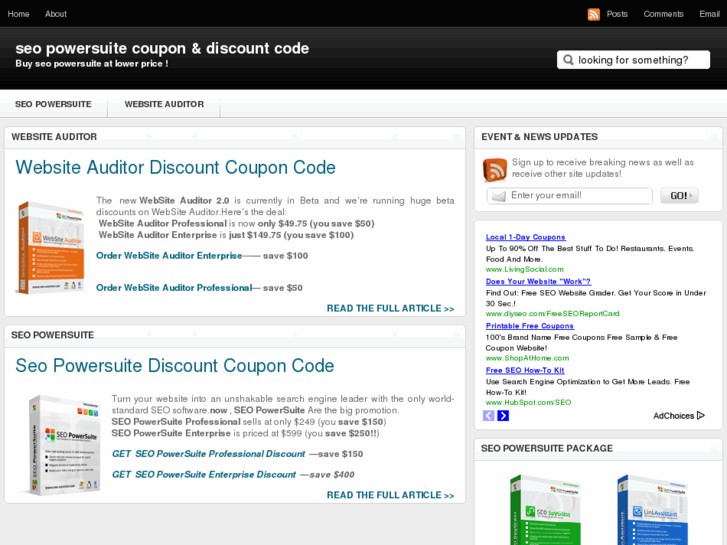This screenshot has width=727, height=545.
Task: Click Order WebSite Auditor Professional link
Action: pyautogui.click(x=174, y=288)
